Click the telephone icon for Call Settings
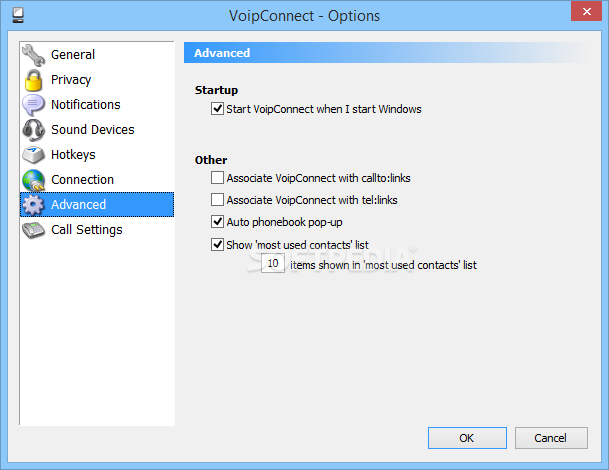Viewport: 609px width, 470px height. 34,230
